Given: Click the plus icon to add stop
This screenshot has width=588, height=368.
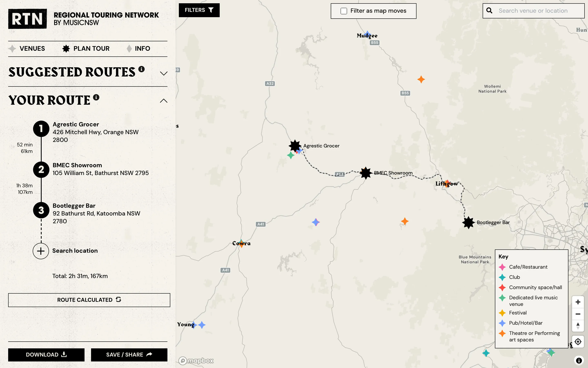Looking at the screenshot, I should pos(41,251).
